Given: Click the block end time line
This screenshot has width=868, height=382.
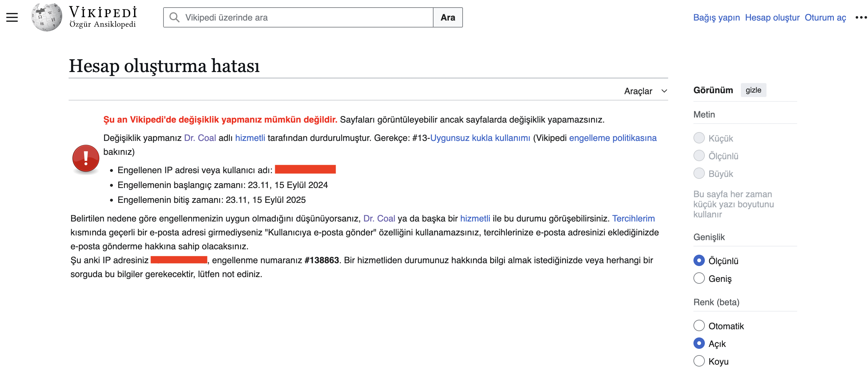Looking at the screenshot, I should click(x=211, y=200).
